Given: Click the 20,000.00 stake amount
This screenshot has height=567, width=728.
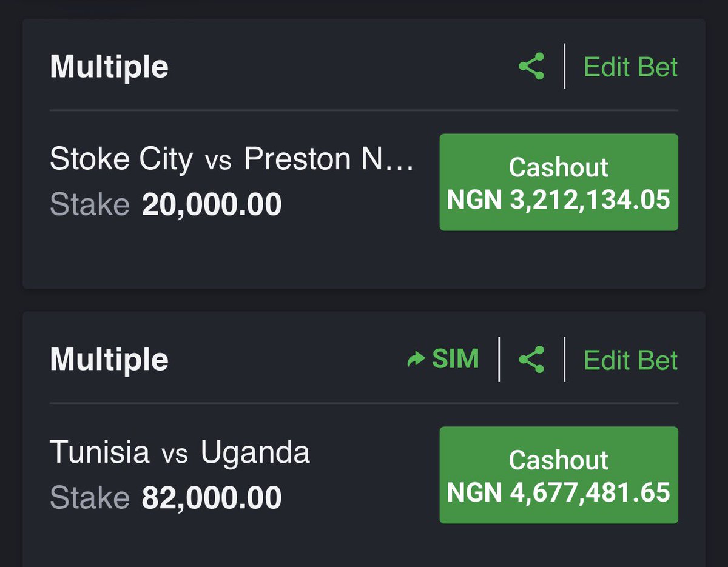Looking at the screenshot, I should pos(212,205).
